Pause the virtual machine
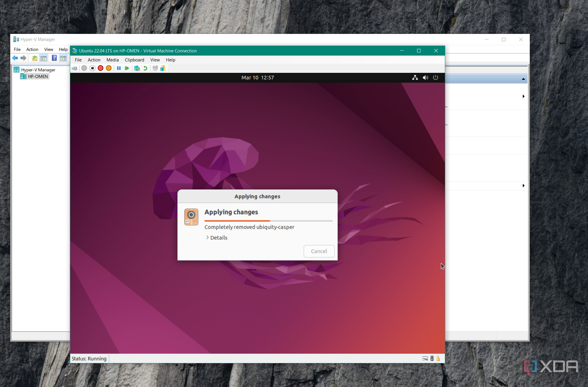 click(x=119, y=68)
